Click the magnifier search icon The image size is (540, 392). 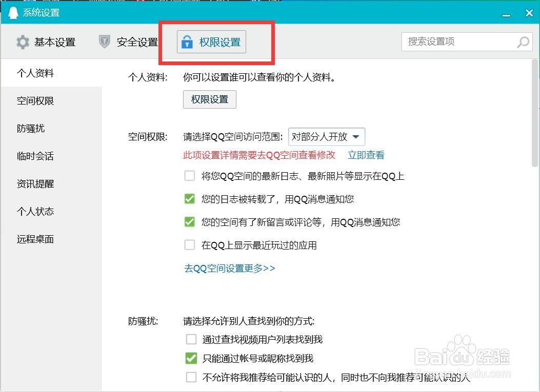(x=523, y=42)
